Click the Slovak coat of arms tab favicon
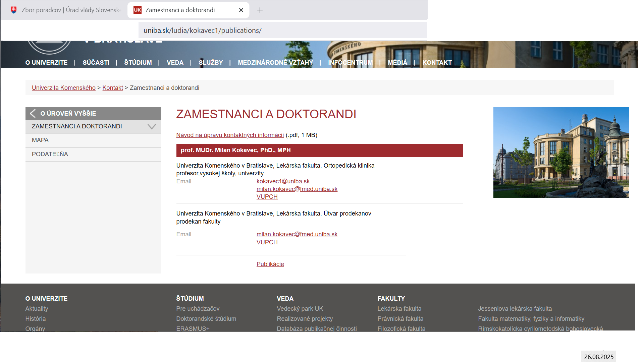The height and width of the screenshot is (362, 644). coord(14,10)
